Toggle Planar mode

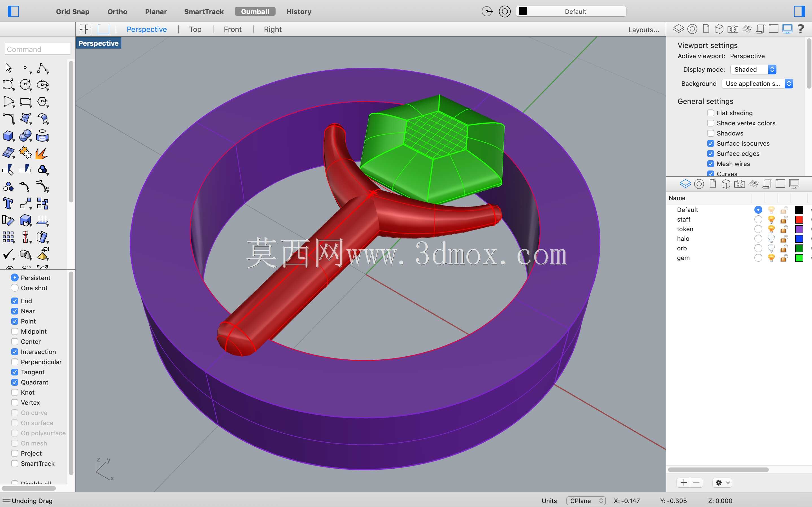[x=156, y=11]
